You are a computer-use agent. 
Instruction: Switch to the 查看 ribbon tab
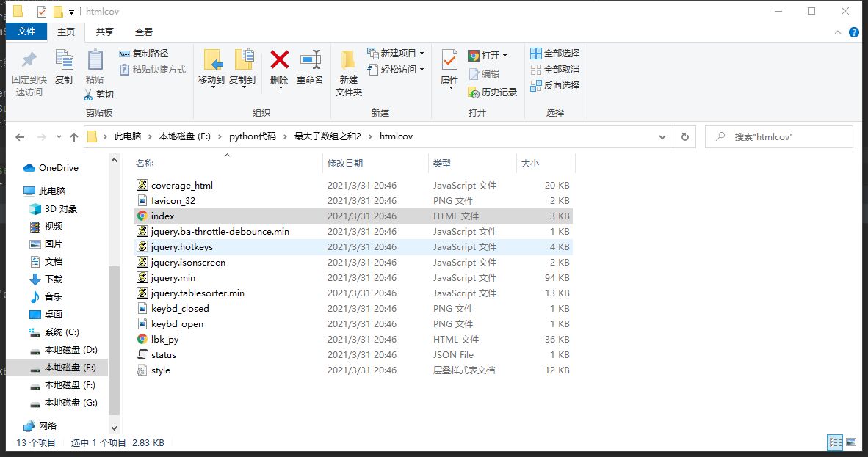click(143, 32)
